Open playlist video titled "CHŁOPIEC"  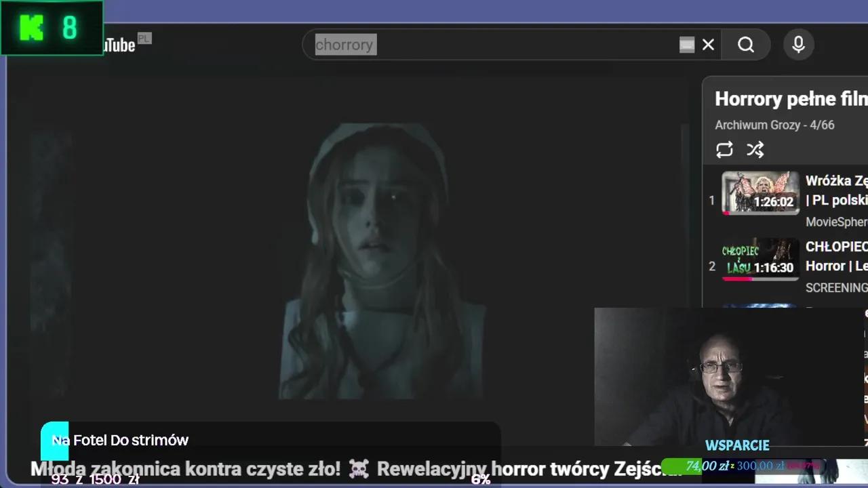[x=837, y=256]
